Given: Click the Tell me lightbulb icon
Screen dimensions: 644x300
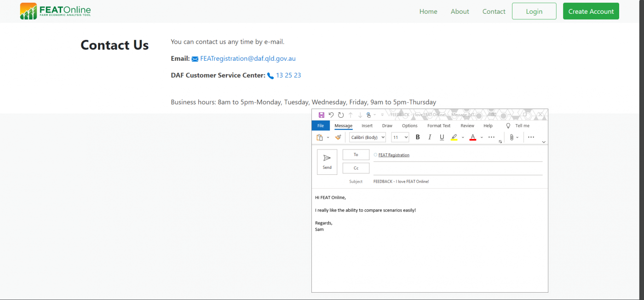Looking at the screenshot, I should [508, 126].
